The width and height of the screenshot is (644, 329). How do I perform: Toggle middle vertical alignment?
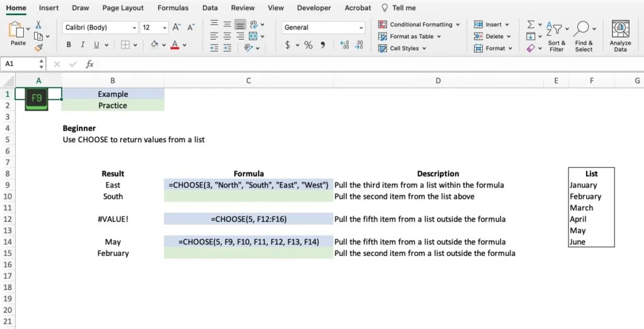point(227,25)
